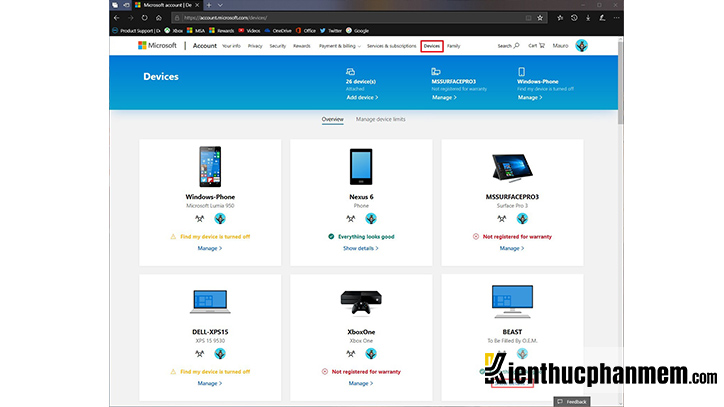Close the Microsoft account tab
The height and width of the screenshot is (407, 724).
[x=197, y=5]
